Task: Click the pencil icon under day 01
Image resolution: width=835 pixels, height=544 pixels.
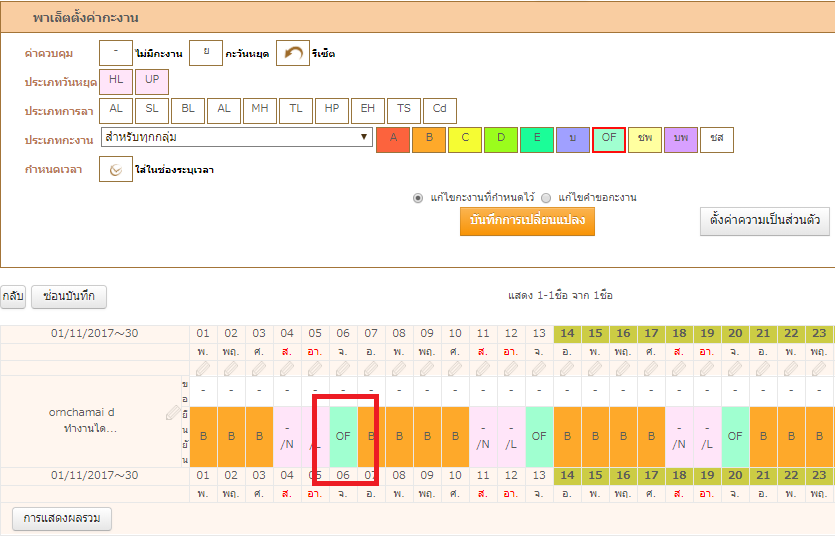Action: [x=203, y=369]
